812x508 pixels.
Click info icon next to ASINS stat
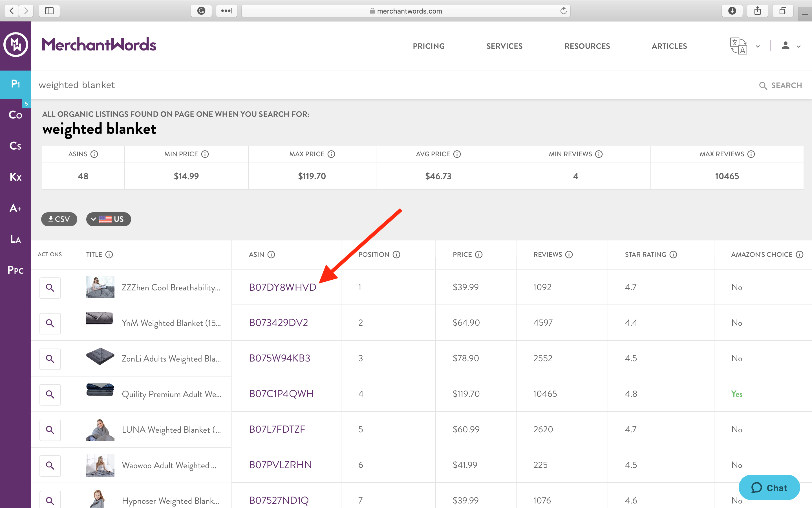pos(94,154)
